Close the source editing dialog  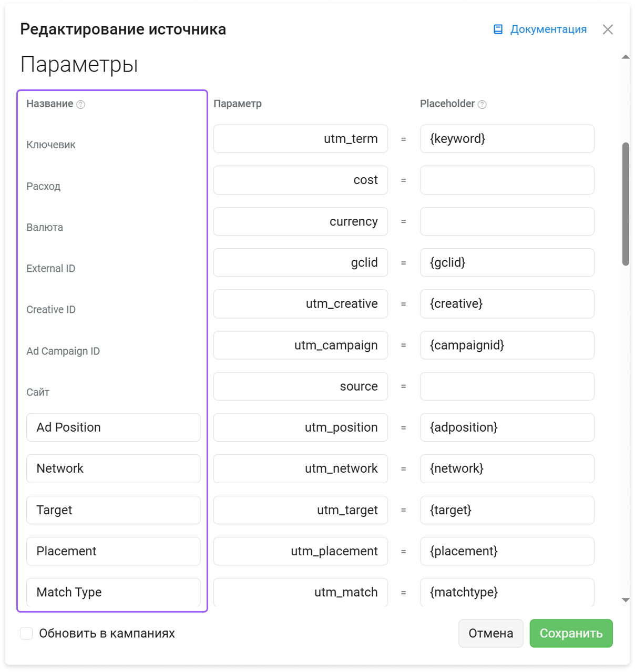608,29
